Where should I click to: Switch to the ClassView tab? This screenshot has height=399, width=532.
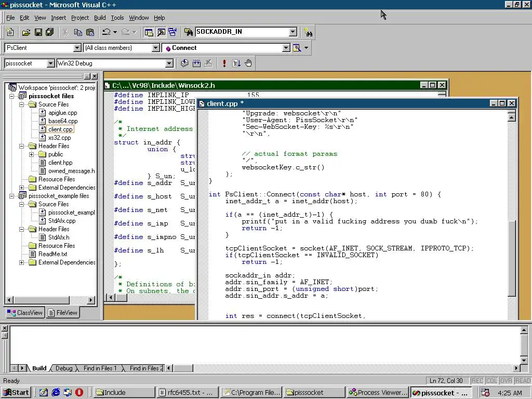coord(25,312)
